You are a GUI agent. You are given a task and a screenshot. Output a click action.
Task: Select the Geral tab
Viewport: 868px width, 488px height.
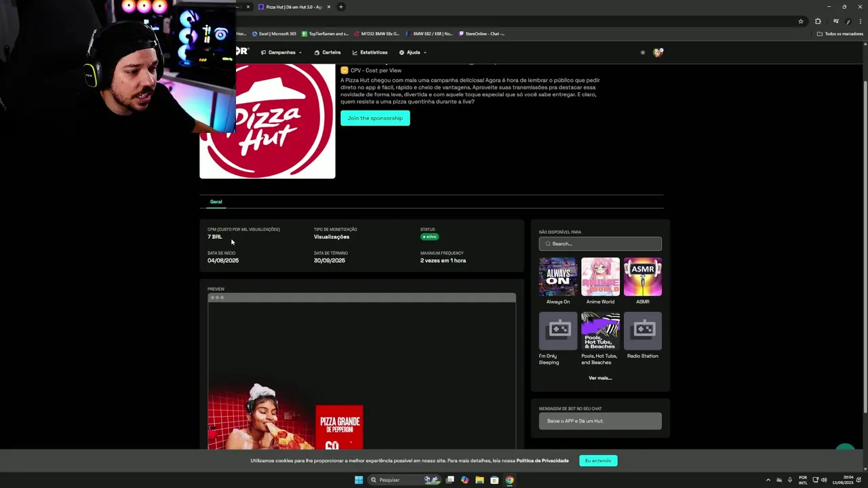tap(216, 201)
